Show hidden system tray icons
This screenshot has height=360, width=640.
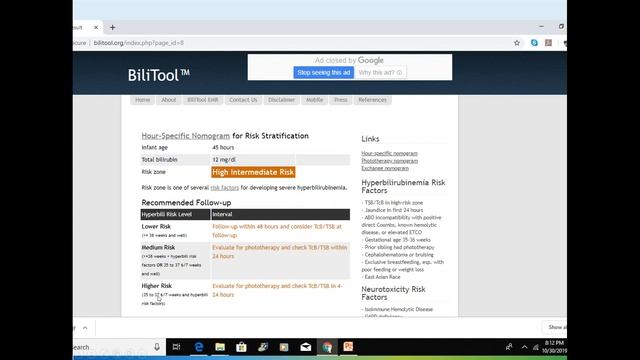tap(524, 347)
